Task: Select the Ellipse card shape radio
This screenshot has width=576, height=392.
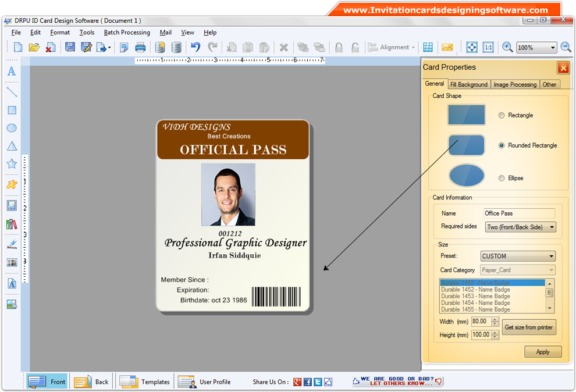Action: click(x=502, y=178)
